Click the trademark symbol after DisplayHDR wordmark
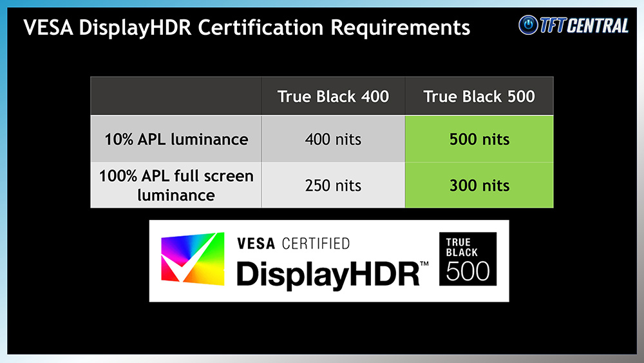Screen dimensions: 644x363 click(x=424, y=264)
